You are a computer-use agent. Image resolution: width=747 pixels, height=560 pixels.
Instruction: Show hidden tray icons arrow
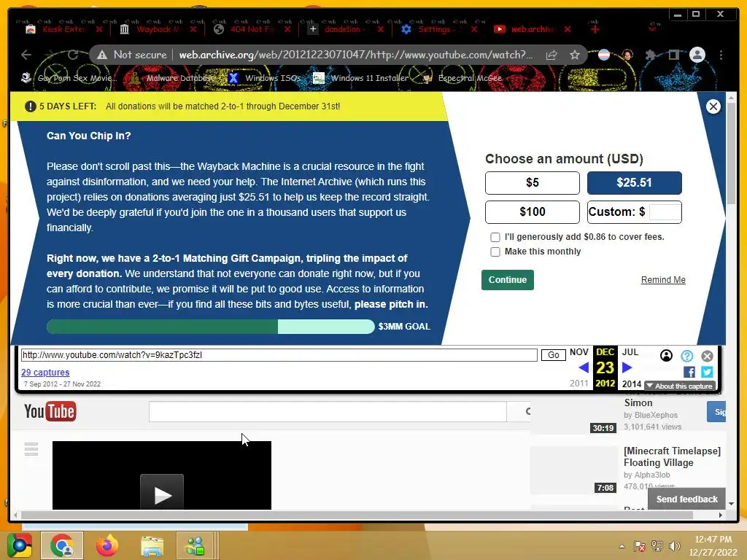point(622,546)
